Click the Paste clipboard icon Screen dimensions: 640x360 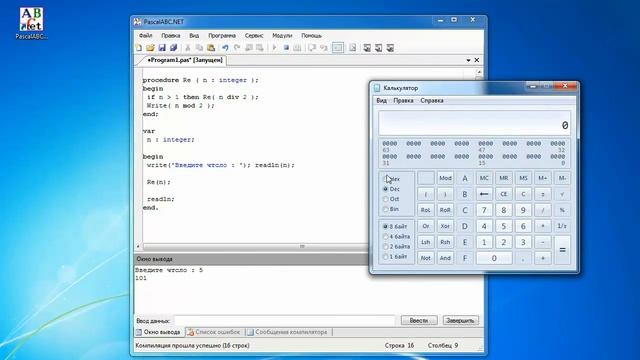tap(211, 48)
